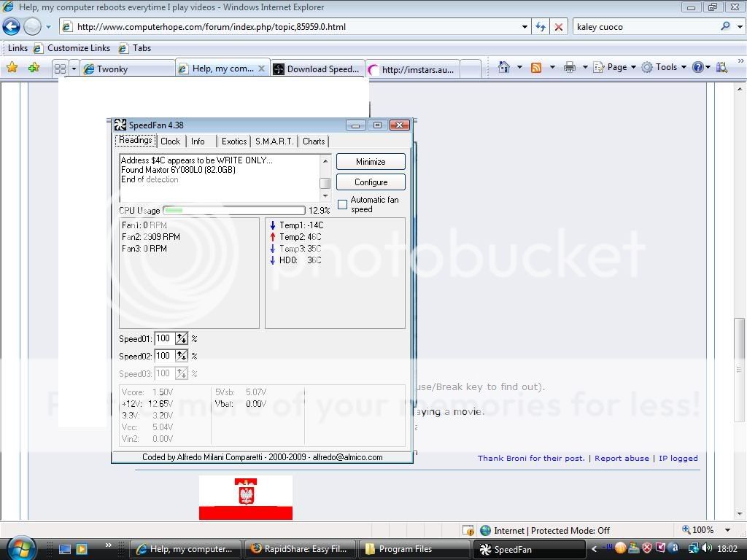Refresh the page using the refresh icon
The image size is (747, 560).
(x=541, y=27)
